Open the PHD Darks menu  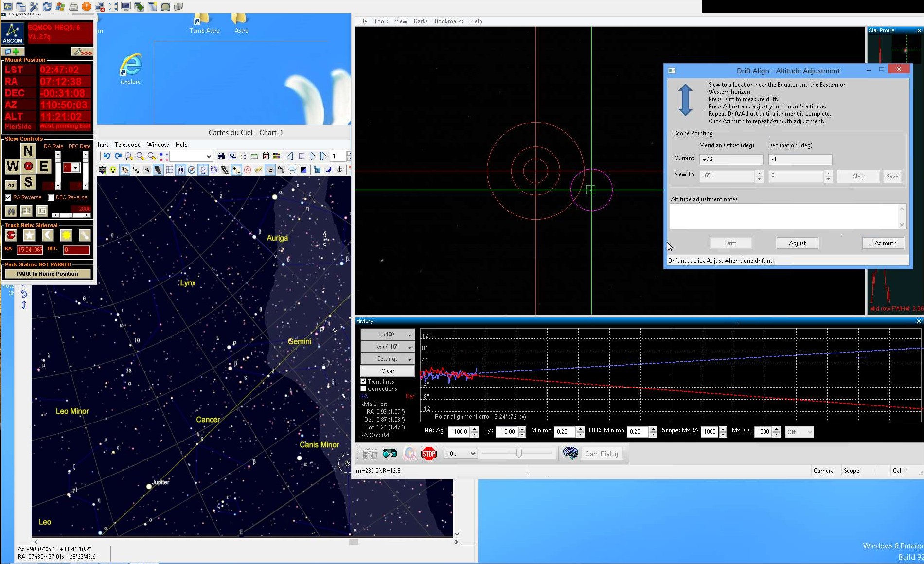point(421,21)
